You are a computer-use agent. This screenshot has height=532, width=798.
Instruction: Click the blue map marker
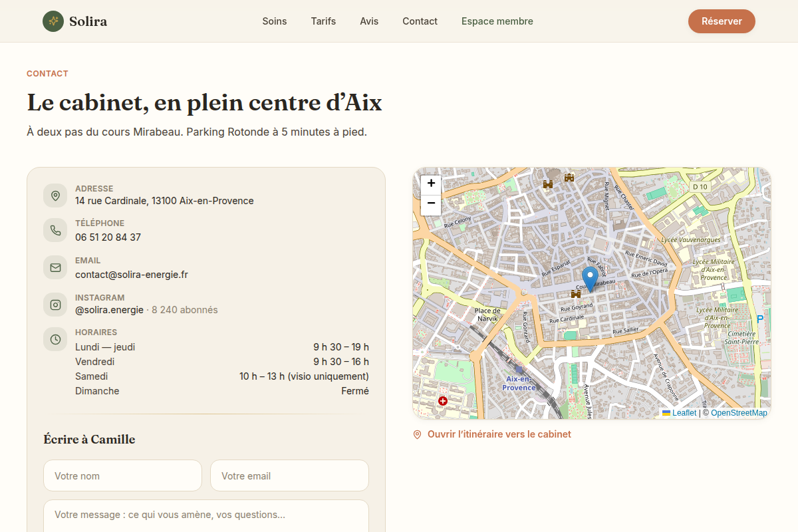pos(590,279)
